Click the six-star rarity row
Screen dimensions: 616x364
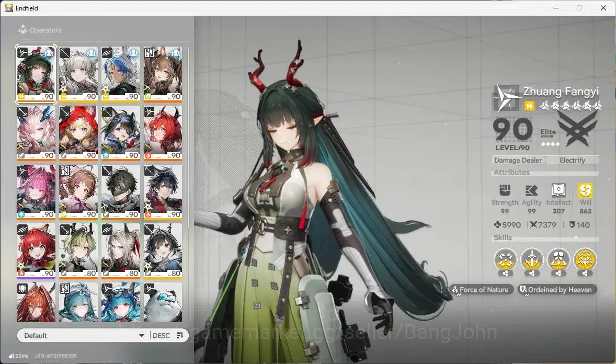pyautogui.click(x=570, y=105)
